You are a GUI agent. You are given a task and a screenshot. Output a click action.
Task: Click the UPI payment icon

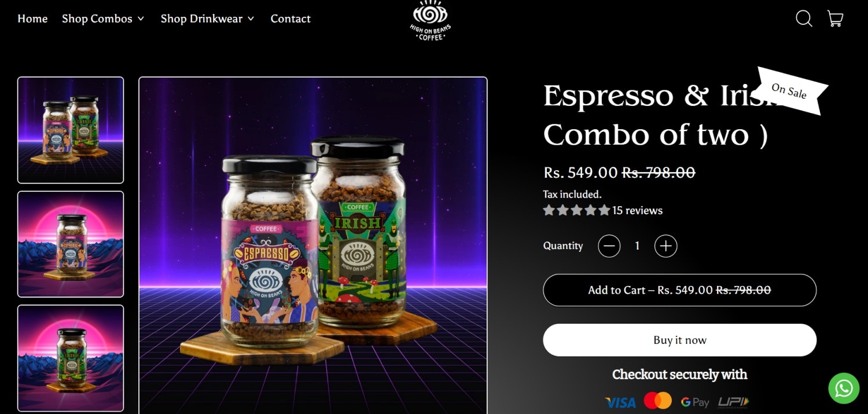pos(733,402)
